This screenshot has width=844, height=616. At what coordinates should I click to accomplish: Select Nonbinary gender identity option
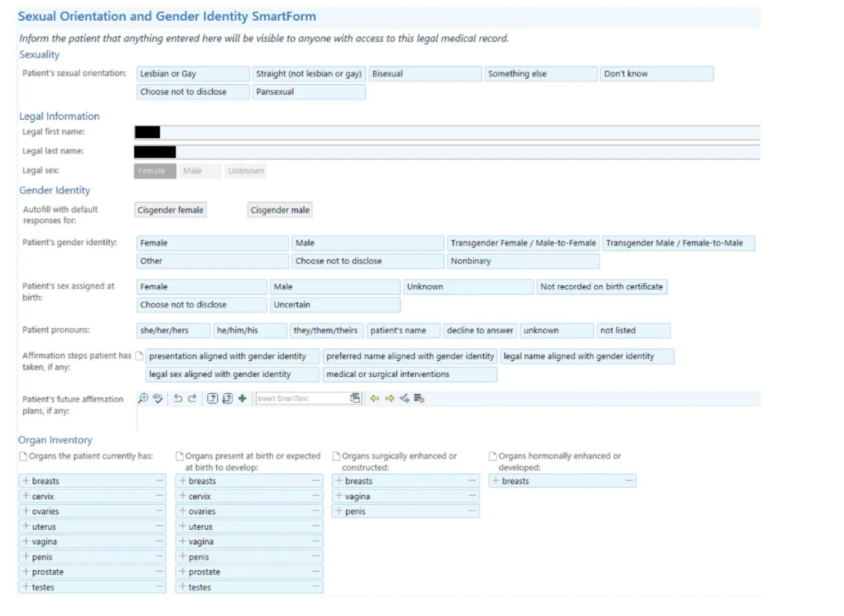point(523,261)
